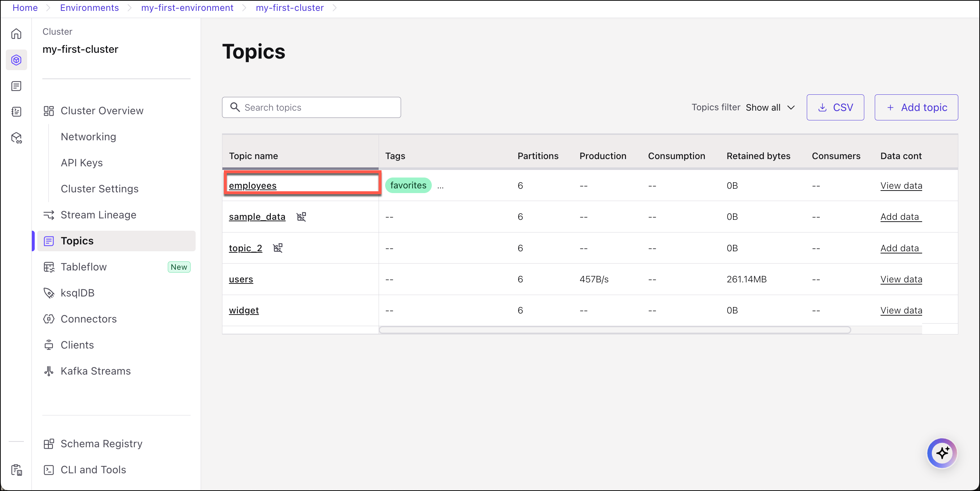
Task: Expand the tags ellipsis for employees
Action: (440, 186)
